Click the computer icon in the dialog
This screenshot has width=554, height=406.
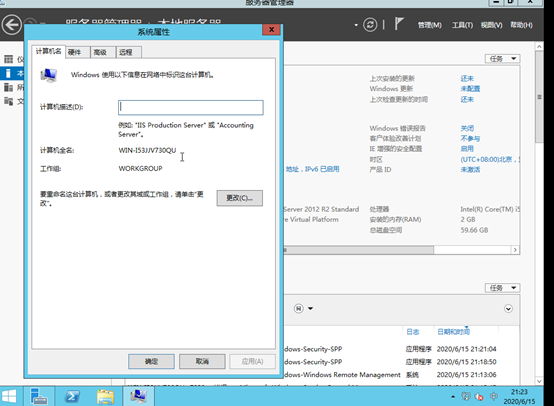(49, 75)
